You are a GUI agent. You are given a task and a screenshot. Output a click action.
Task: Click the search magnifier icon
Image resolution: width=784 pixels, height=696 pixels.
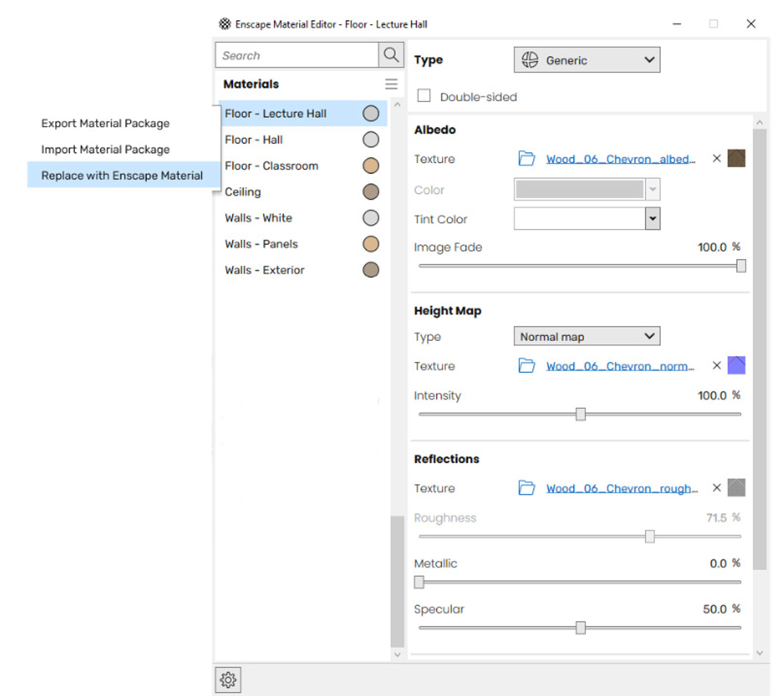pyautogui.click(x=391, y=55)
